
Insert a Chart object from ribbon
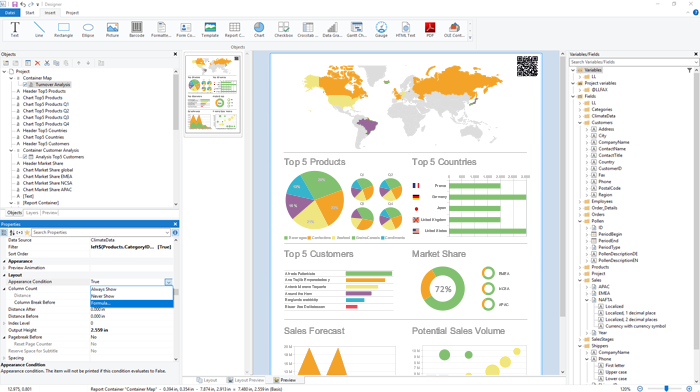point(259,29)
